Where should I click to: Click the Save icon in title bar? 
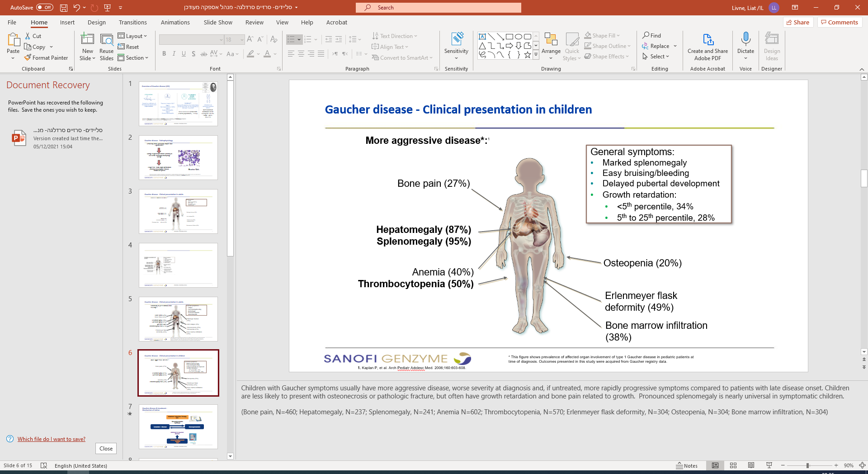pos(64,8)
